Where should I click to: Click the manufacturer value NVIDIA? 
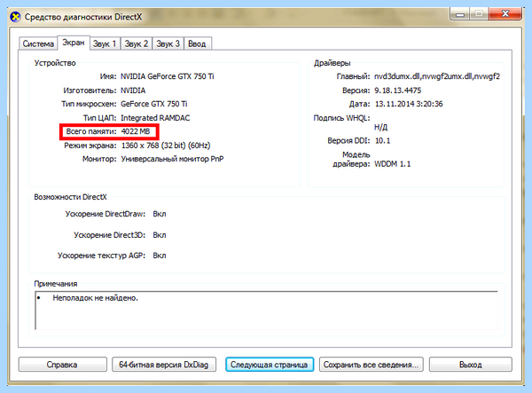coord(133,90)
